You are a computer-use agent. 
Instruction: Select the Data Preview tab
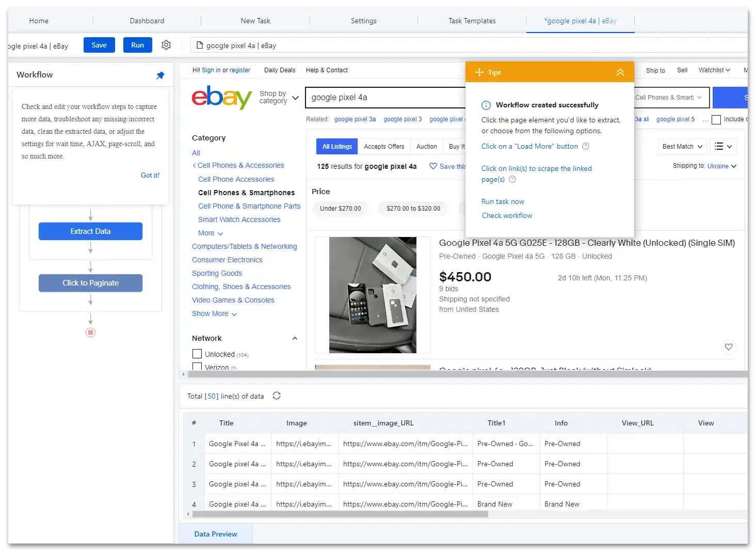pyautogui.click(x=216, y=534)
